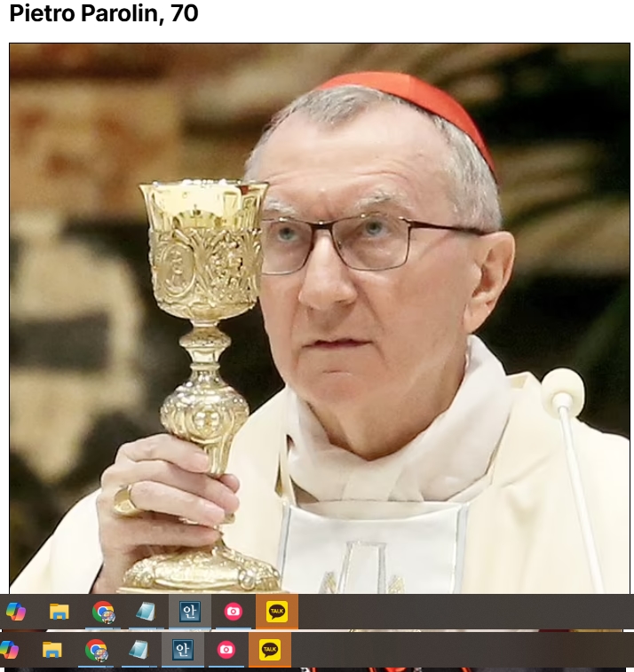
Task: Open the blue tilted-page app in the bottom taskbar row
Action: pos(139,650)
